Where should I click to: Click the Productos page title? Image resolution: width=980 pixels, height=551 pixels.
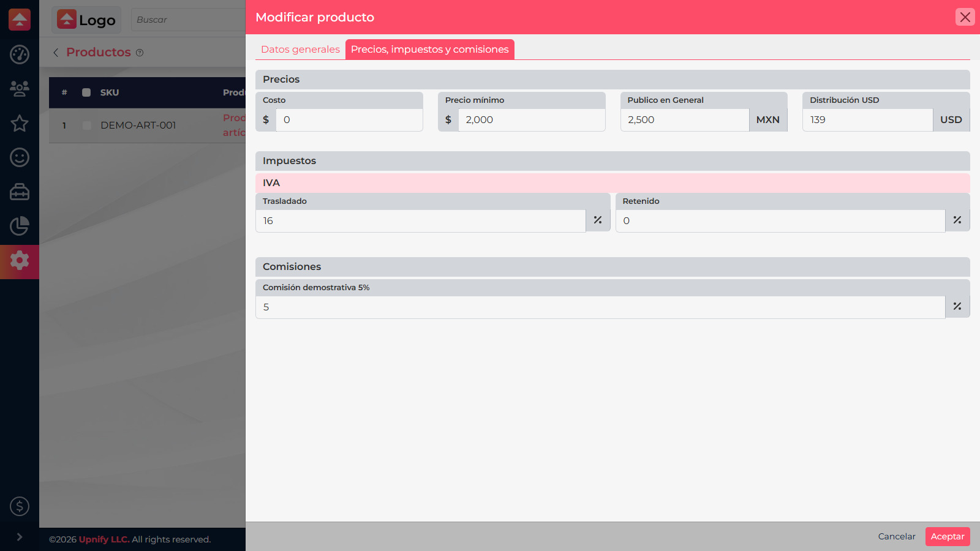click(x=99, y=52)
